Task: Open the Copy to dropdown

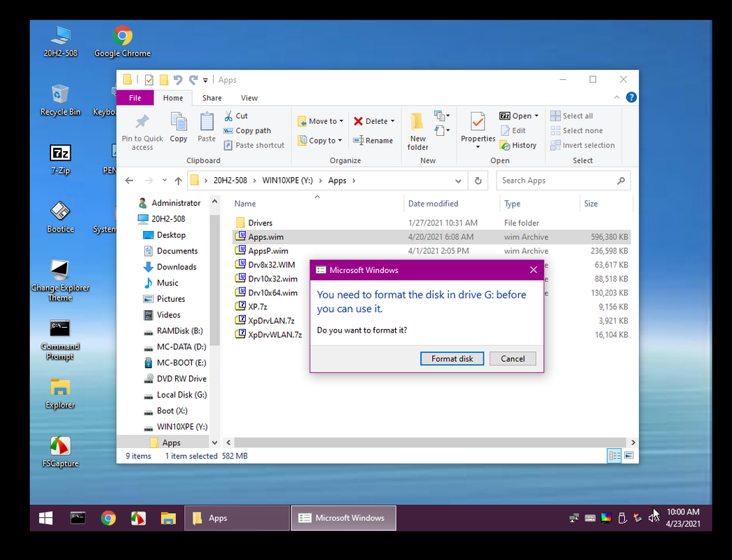Action: [x=320, y=141]
